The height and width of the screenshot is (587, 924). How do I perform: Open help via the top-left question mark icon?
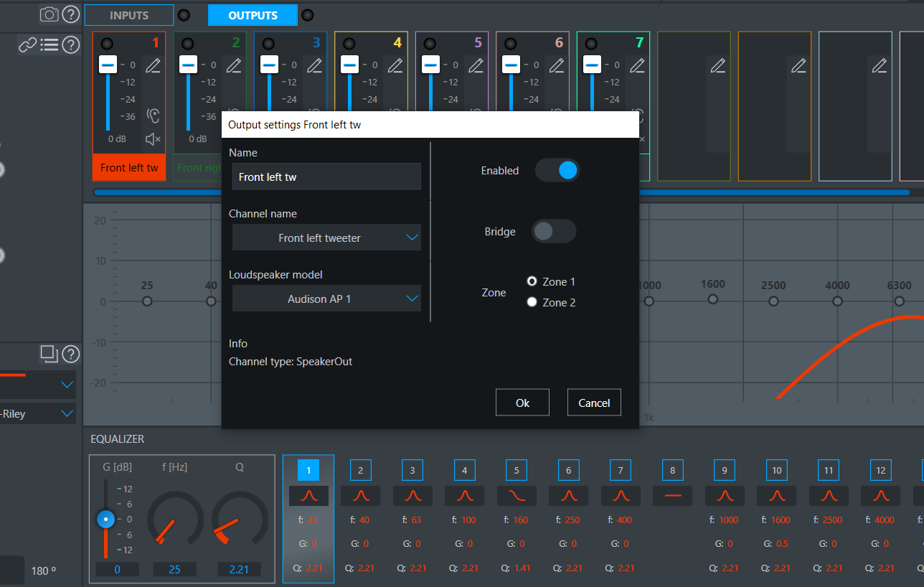(70, 14)
